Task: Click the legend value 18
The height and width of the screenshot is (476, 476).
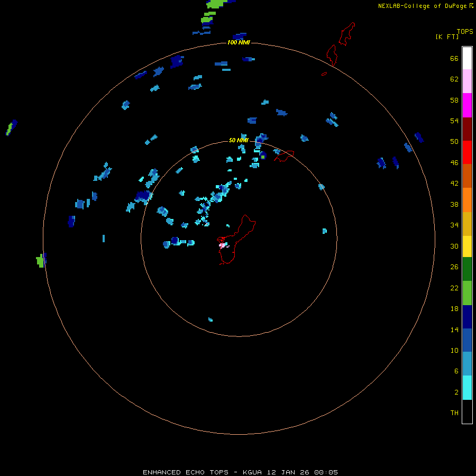Action: click(454, 309)
